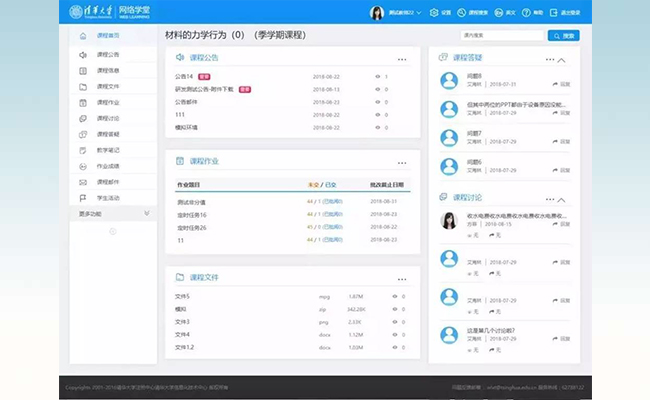Click the 课程邮件 envelope icon in sidebar
650x400 pixels.
(x=83, y=182)
